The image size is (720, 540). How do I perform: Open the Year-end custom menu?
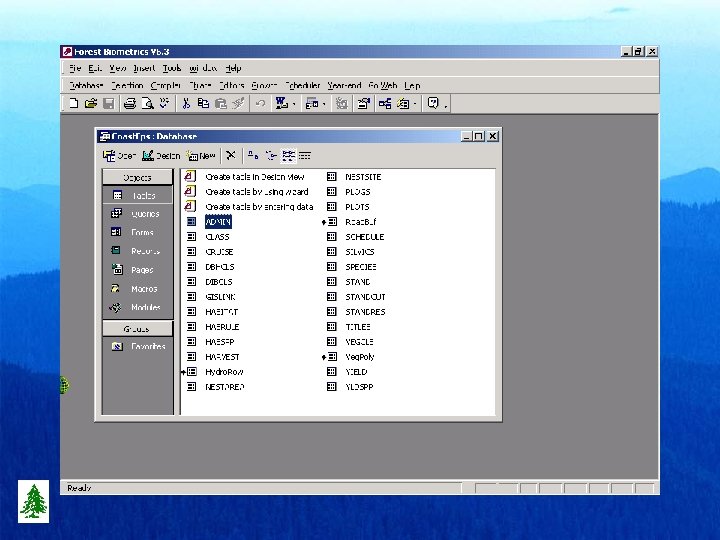pos(344,85)
